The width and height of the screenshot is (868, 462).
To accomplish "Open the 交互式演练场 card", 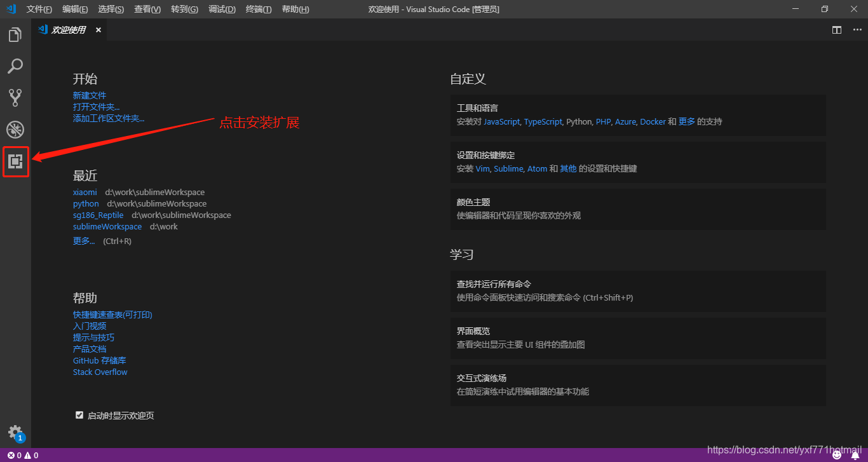I will [638, 385].
